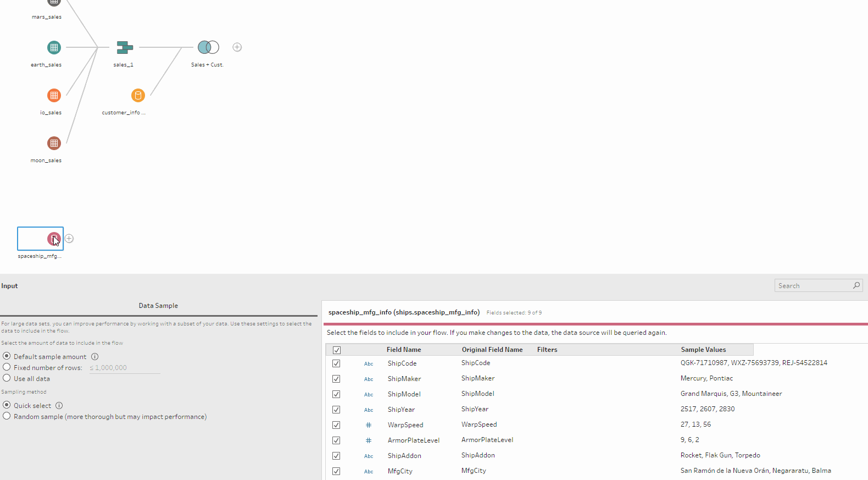
Task: Click the MfgCity field name cell
Action: (400, 471)
